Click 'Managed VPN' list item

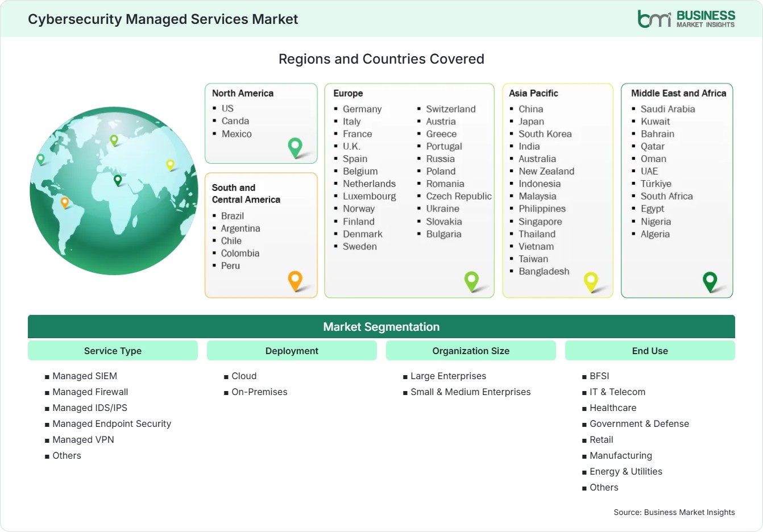coord(83,439)
